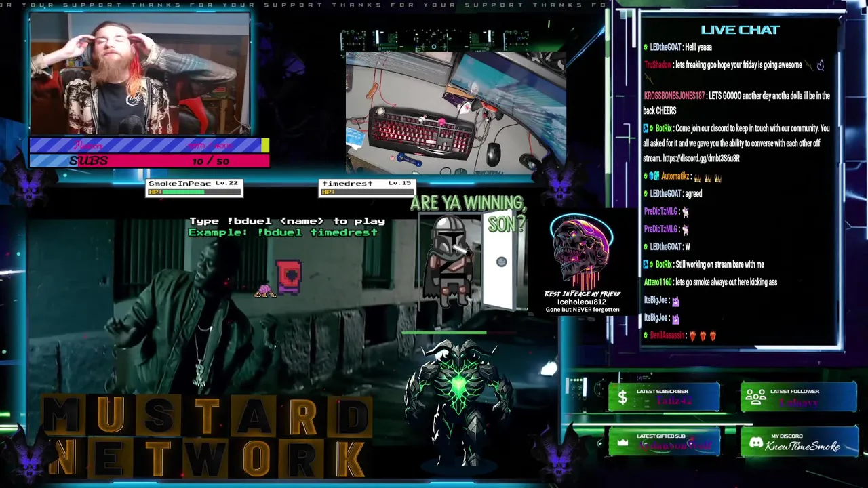
Task: Click the SmokeInPeac Lv.22 name label
Action: pos(193,184)
